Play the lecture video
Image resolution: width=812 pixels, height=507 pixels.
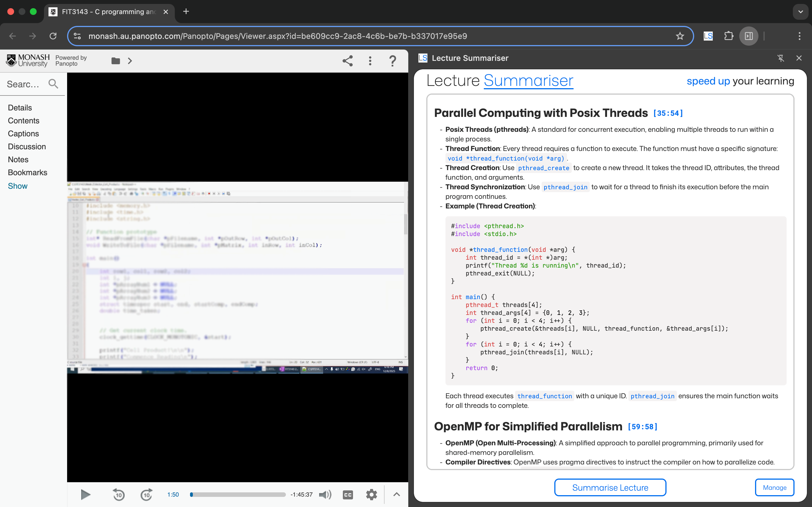[86, 495]
